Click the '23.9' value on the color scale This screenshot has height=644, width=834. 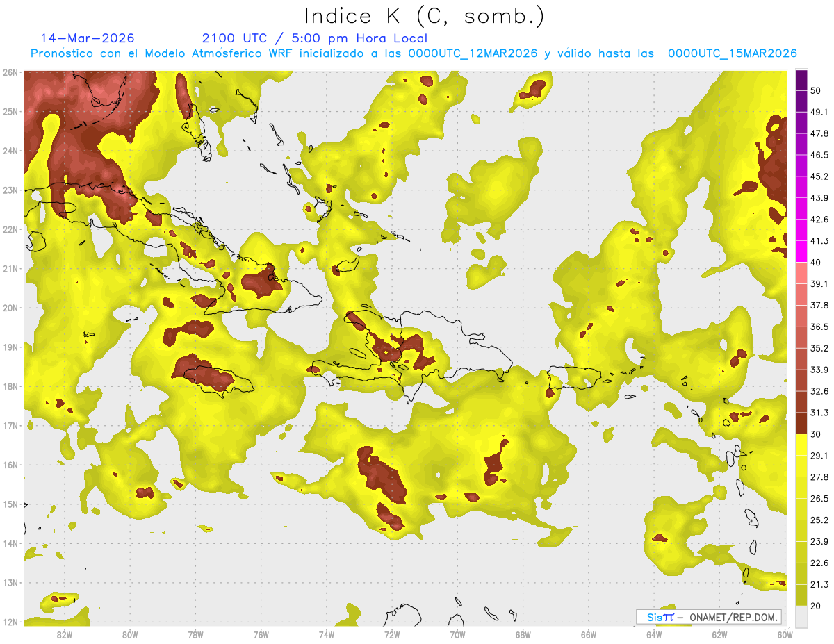coord(819,542)
